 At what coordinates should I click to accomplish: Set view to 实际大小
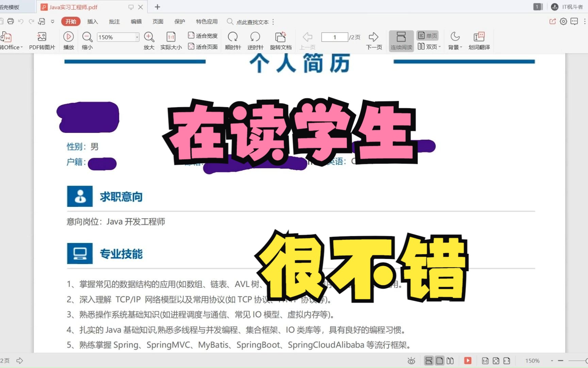(171, 41)
